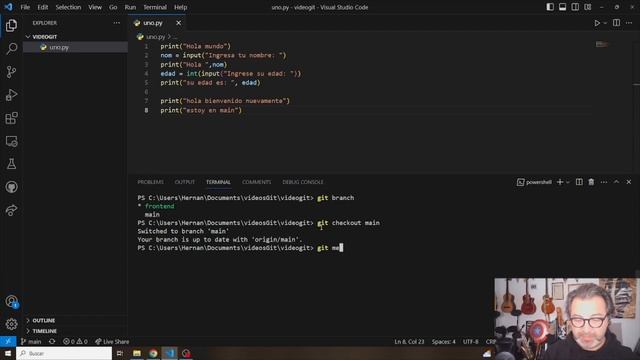Switch to the Output tab
Screen dimensions: 640x360
point(184,182)
